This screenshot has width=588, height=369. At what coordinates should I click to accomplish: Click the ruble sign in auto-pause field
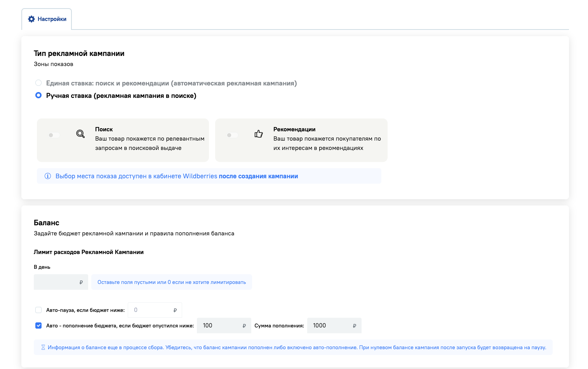click(x=175, y=310)
